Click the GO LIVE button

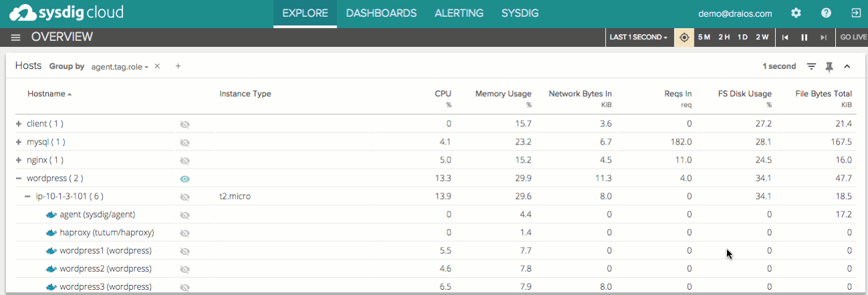point(853,37)
